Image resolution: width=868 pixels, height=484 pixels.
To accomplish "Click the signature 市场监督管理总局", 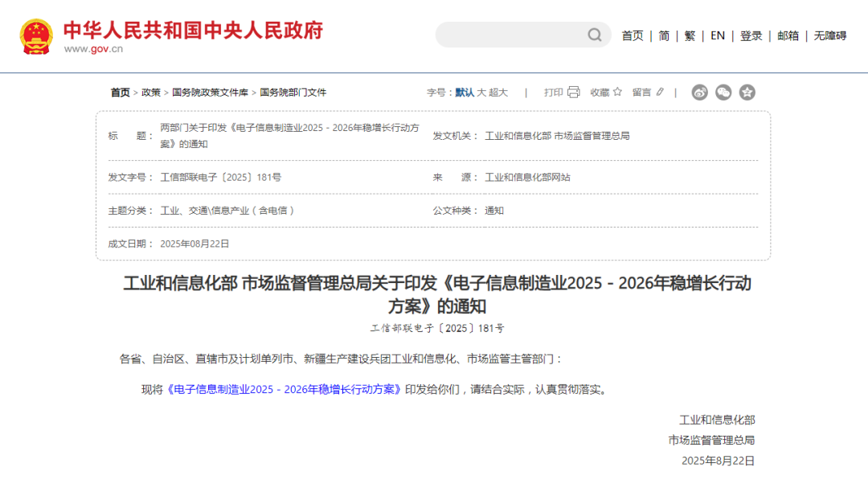I will pyautogui.click(x=711, y=441).
